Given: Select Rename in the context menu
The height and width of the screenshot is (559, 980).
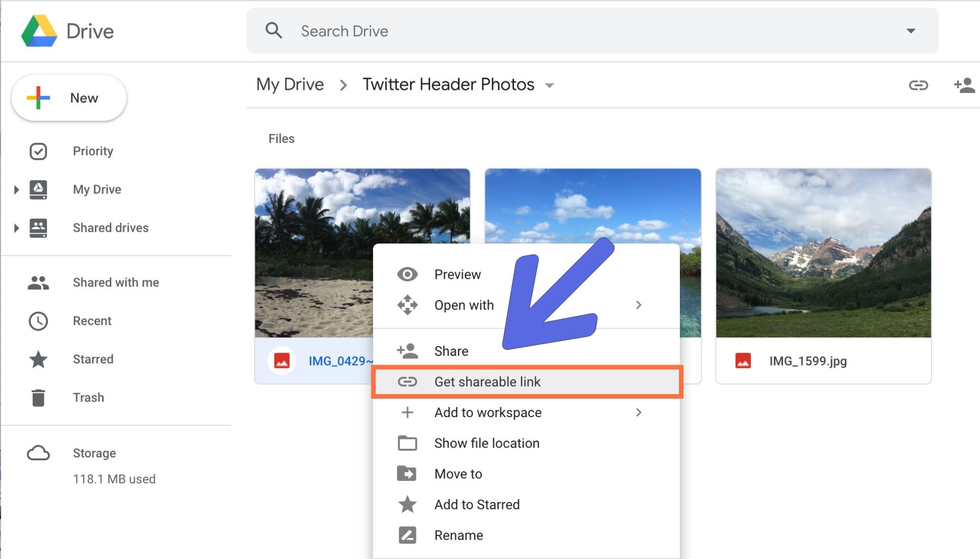Looking at the screenshot, I should pyautogui.click(x=458, y=535).
